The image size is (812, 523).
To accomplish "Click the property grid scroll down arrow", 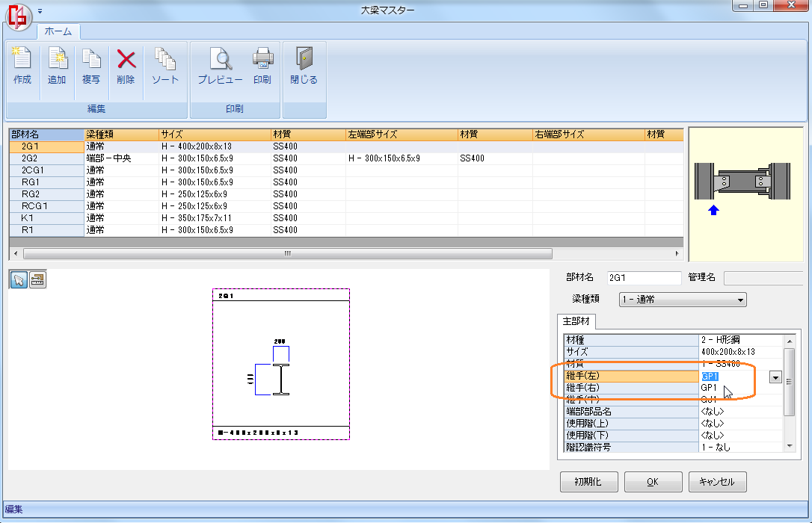I will click(x=790, y=446).
